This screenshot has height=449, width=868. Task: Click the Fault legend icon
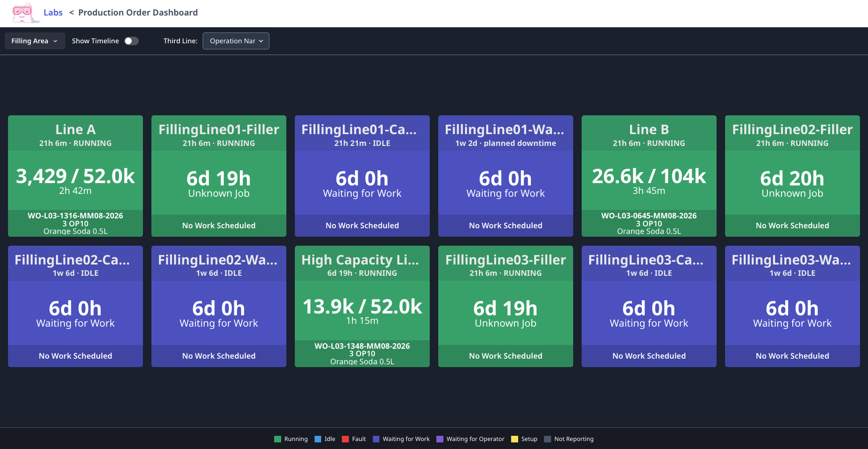click(345, 439)
